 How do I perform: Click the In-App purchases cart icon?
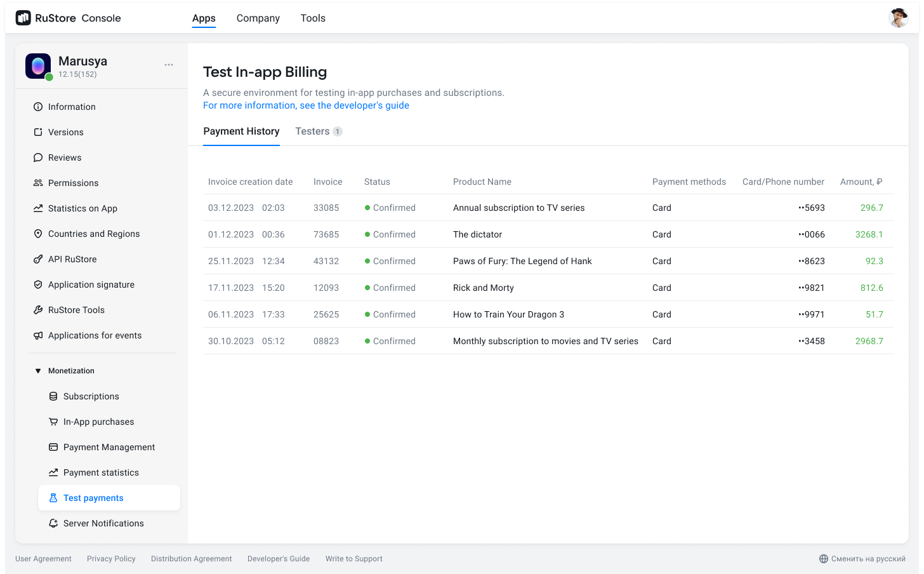click(53, 422)
